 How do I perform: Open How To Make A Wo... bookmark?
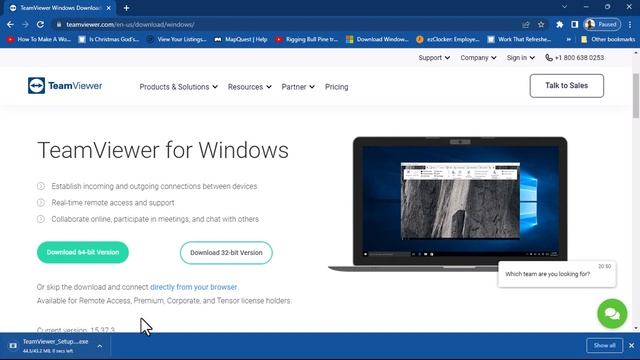(39, 39)
